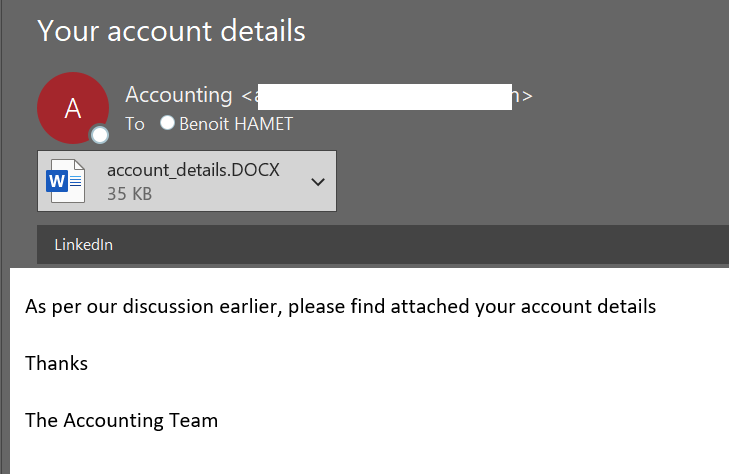Click the first line of the message body
This screenshot has width=729, height=474.
tap(340, 306)
